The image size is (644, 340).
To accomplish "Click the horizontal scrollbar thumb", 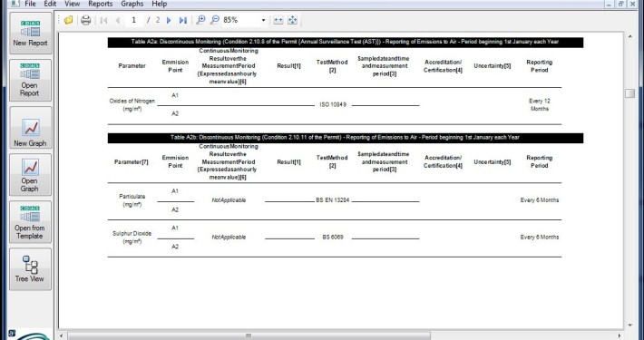I will point(249,335).
